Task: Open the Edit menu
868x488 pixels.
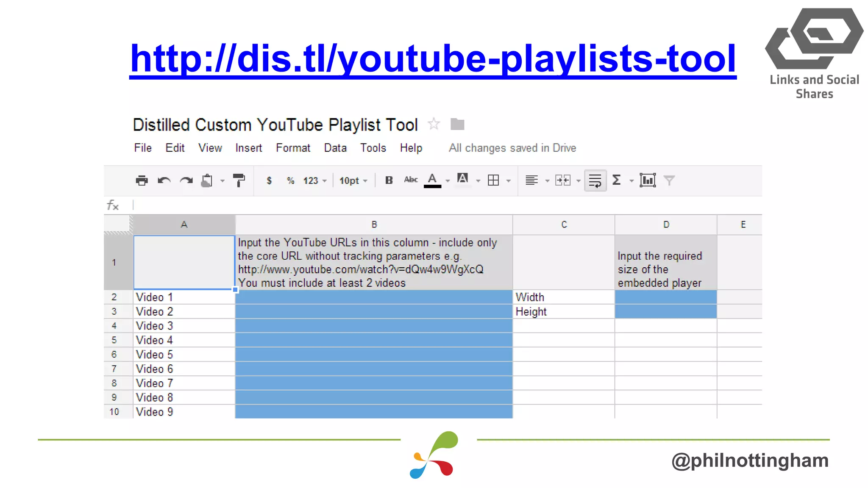Action: click(x=175, y=148)
